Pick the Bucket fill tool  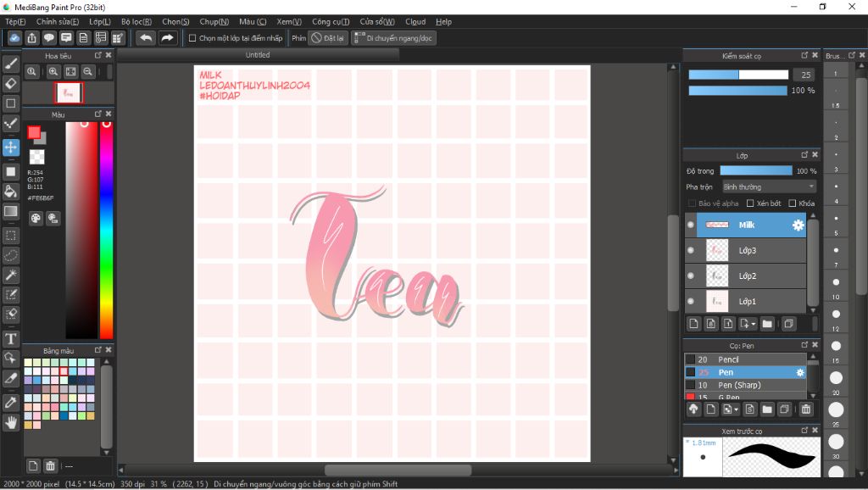10,192
